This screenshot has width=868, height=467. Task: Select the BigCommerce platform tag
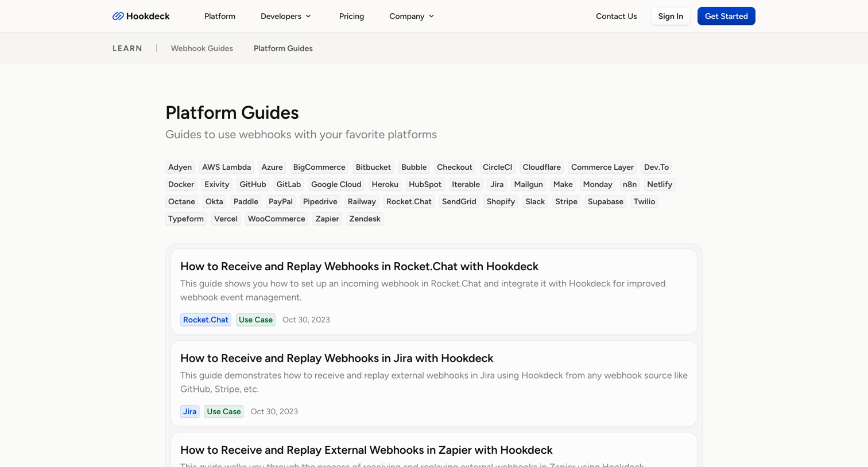[x=319, y=167]
